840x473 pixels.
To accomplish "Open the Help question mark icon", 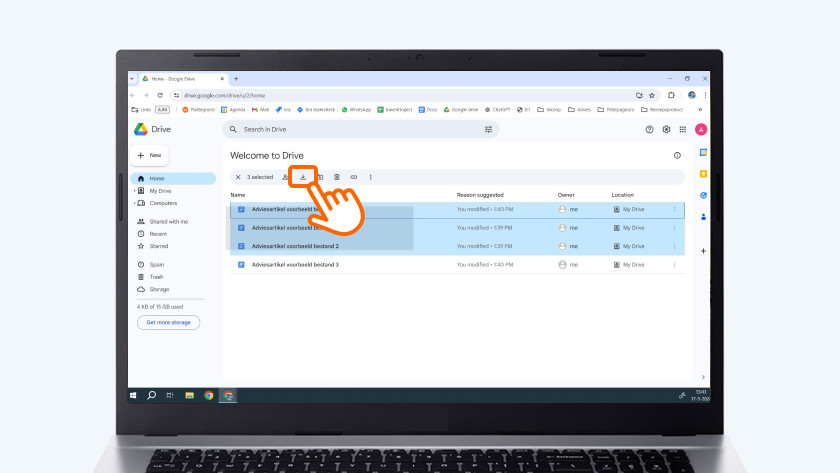I will [x=650, y=129].
